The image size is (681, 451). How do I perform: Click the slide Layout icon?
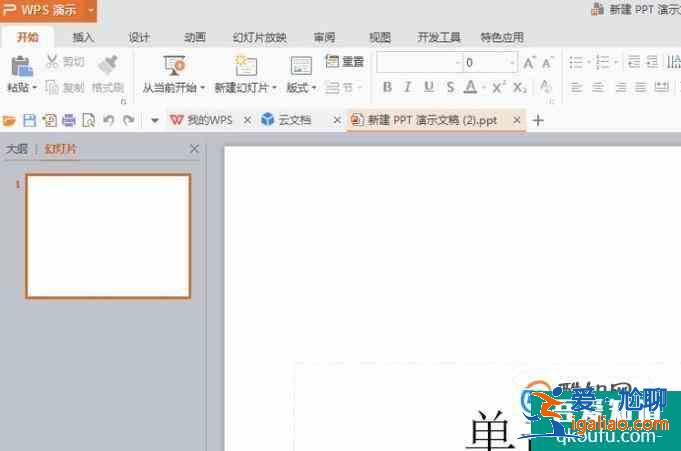coord(301,66)
